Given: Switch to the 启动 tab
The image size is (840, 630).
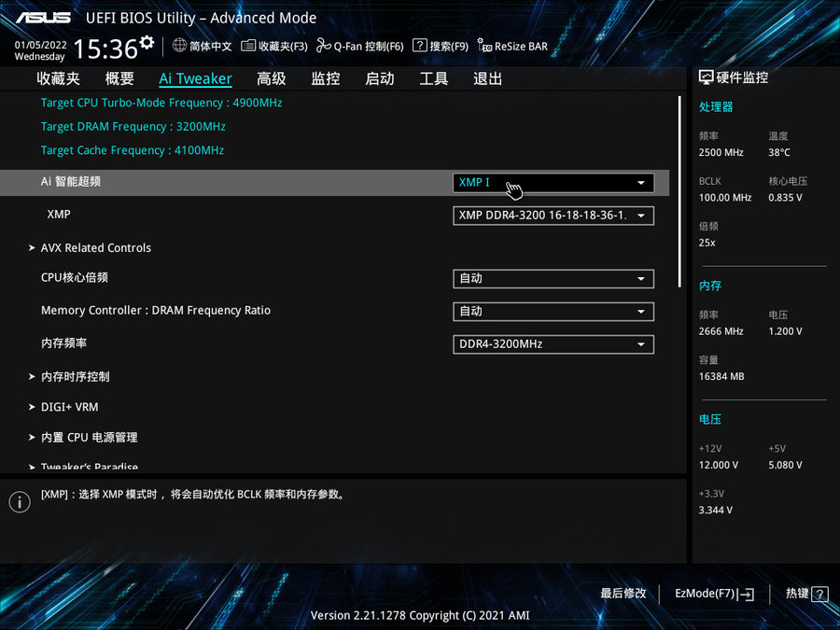Looking at the screenshot, I should click(x=380, y=78).
